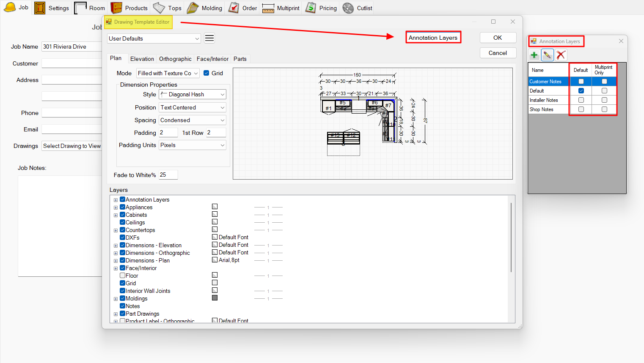This screenshot has height=363, width=644.
Task: Open the Multiprint ruler icon
Action: pos(268,8)
